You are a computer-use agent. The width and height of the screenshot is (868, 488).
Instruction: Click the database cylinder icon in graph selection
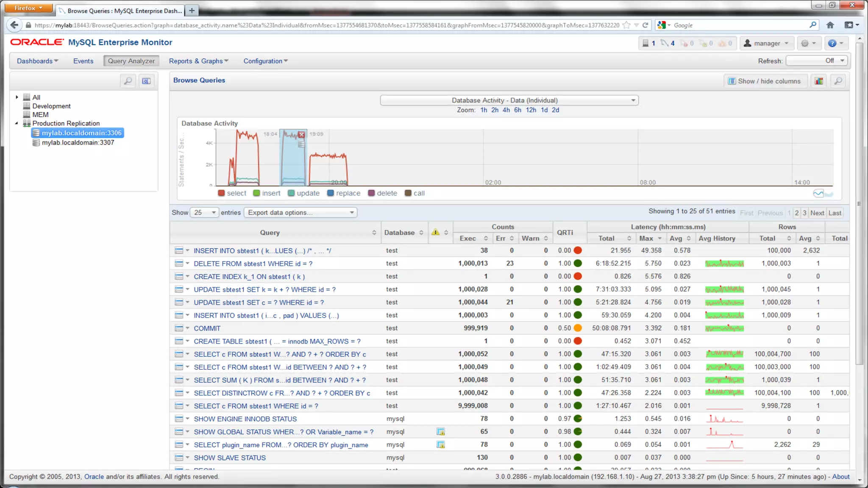(x=301, y=144)
